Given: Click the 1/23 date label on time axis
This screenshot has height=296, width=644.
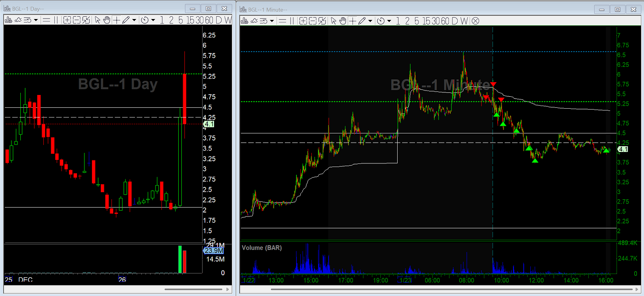Looking at the screenshot, I should tap(405, 280).
